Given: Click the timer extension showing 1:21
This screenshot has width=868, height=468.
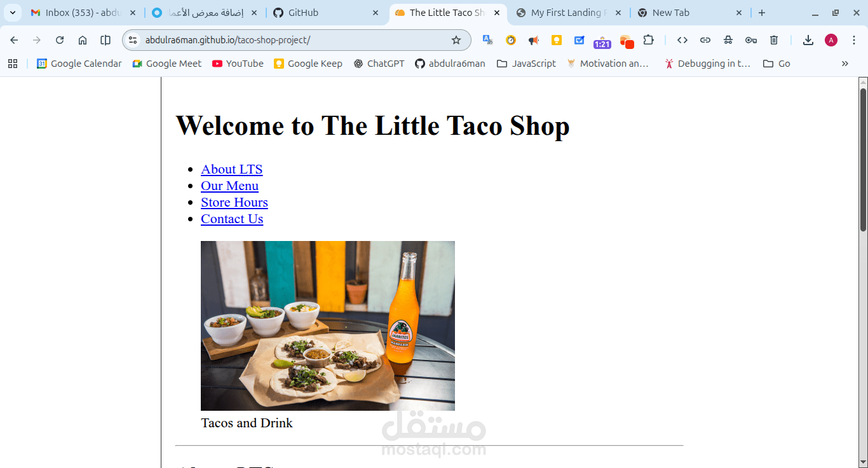Looking at the screenshot, I should 601,39.
